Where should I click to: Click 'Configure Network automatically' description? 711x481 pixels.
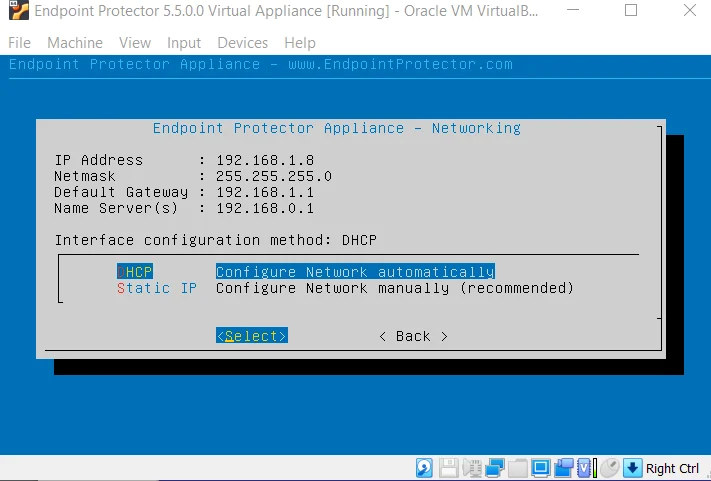coord(355,272)
